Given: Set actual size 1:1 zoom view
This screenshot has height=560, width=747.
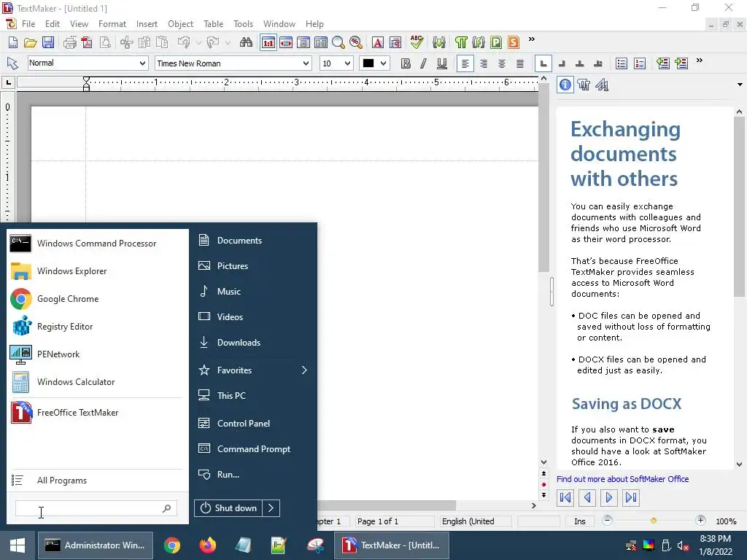Looking at the screenshot, I should pyautogui.click(x=268, y=42).
